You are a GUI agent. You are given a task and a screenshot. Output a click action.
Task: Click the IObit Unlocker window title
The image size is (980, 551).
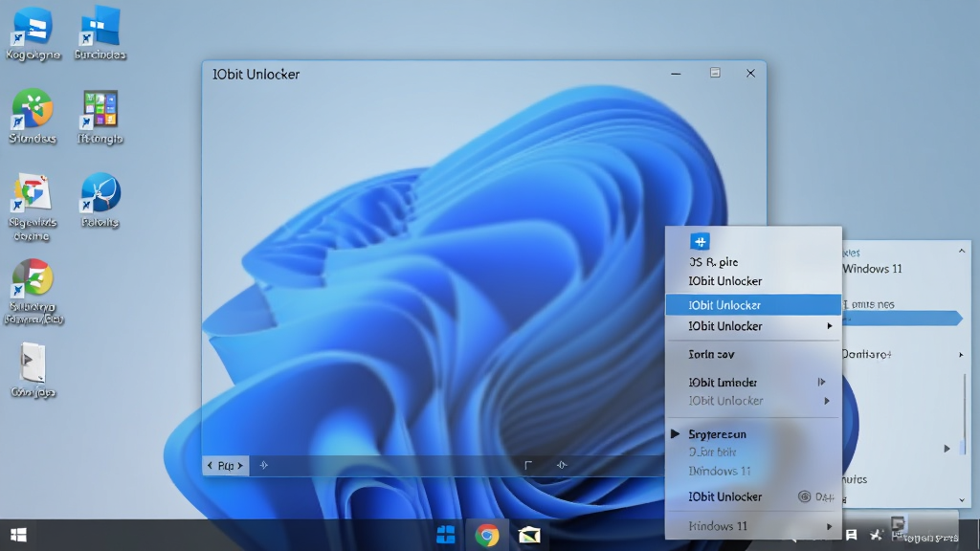coord(256,75)
